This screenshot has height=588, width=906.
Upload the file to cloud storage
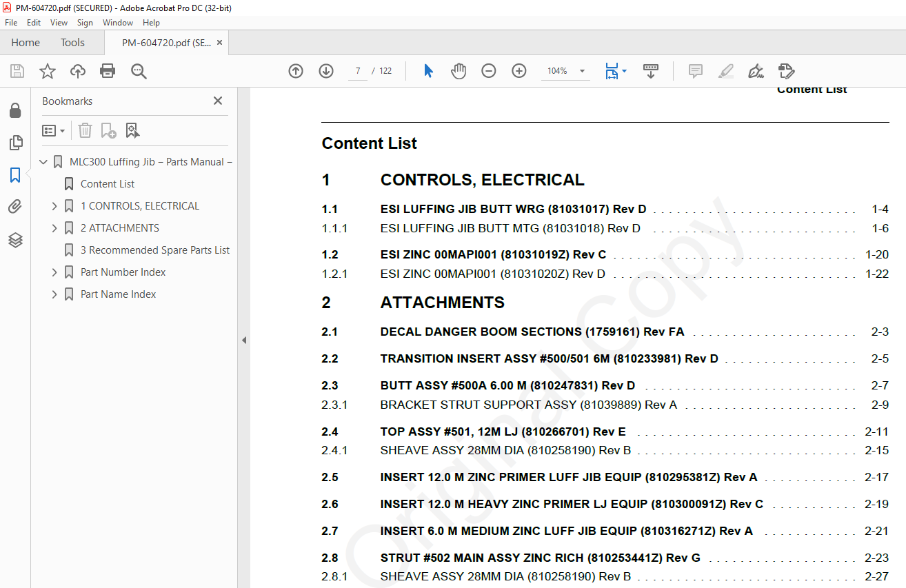pyautogui.click(x=78, y=71)
